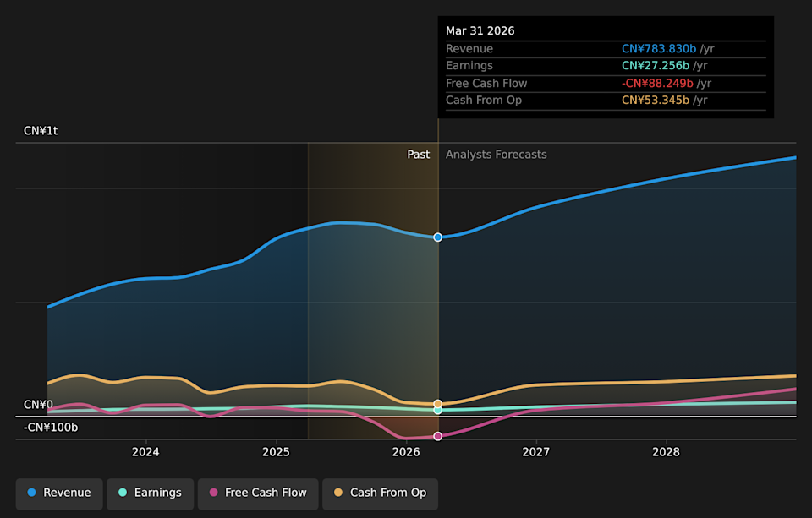
Task: Click the 2027 x-axis label
Action: (536, 452)
